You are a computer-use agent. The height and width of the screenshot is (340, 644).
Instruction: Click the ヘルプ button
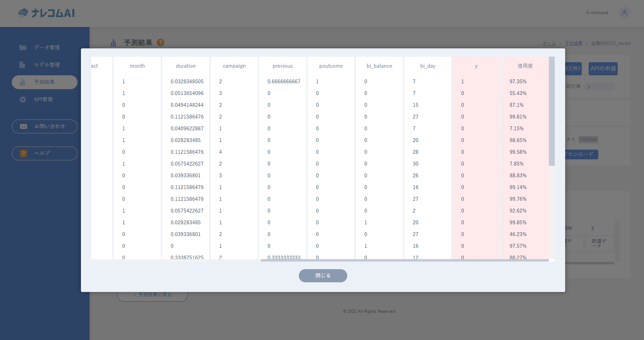click(45, 153)
